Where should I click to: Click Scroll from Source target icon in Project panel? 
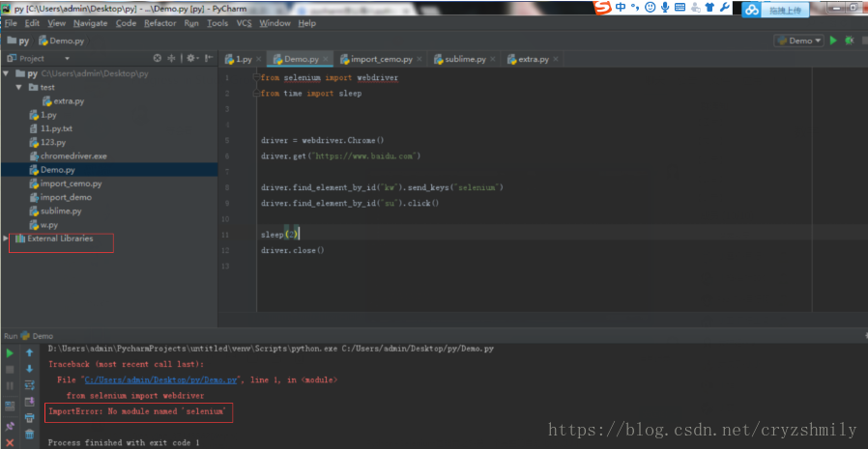(158, 58)
